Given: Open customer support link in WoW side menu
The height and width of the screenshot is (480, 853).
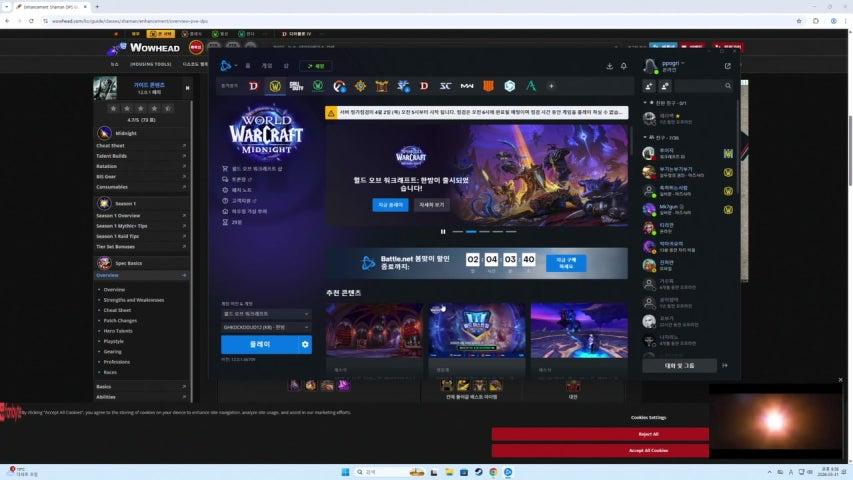Looking at the screenshot, I should click(240, 201).
